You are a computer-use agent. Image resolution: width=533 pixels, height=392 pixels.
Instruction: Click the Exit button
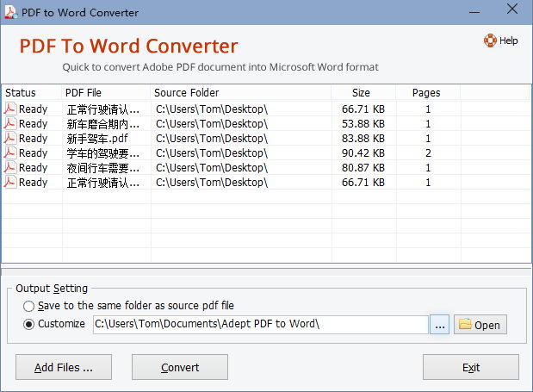pos(471,367)
